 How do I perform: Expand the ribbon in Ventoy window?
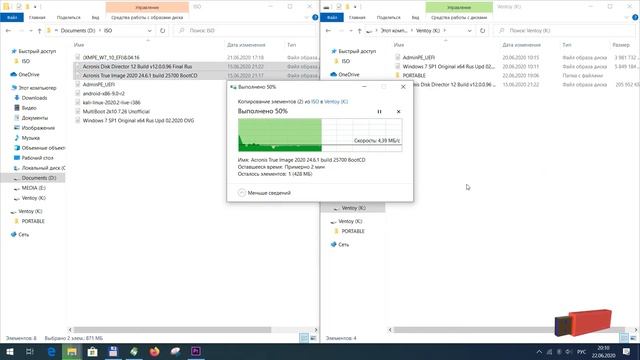pyautogui.click(x=627, y=18)
